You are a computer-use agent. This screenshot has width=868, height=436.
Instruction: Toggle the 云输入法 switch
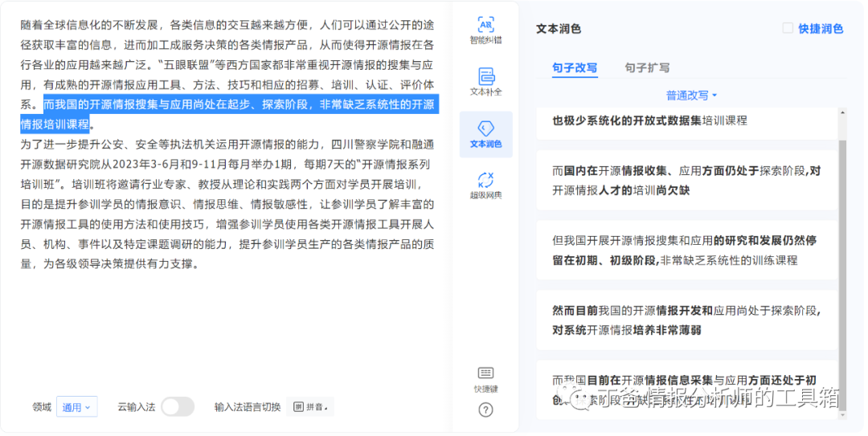(177, 407)
